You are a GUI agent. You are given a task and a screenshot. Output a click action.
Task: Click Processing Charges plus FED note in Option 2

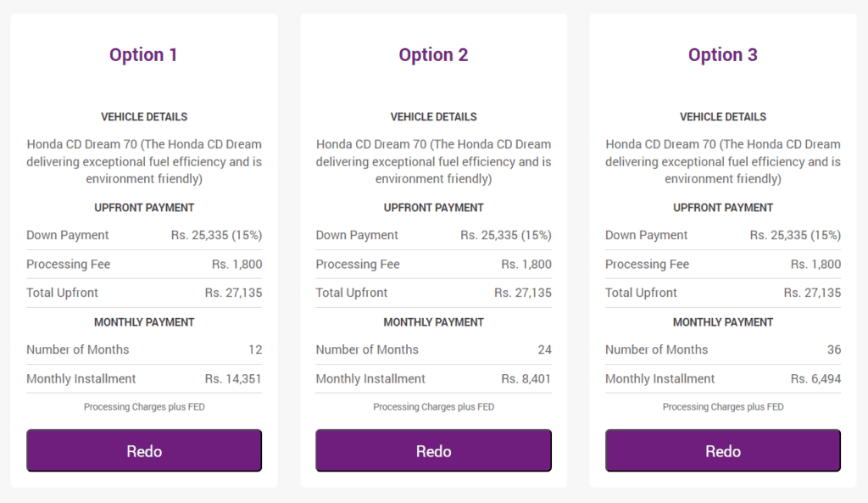433,406
